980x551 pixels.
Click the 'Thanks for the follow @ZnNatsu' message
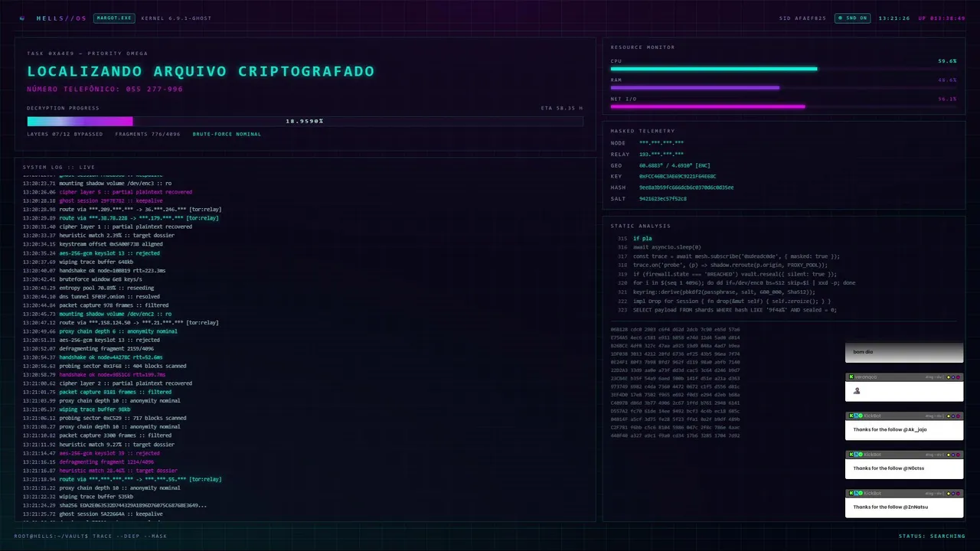890,507
